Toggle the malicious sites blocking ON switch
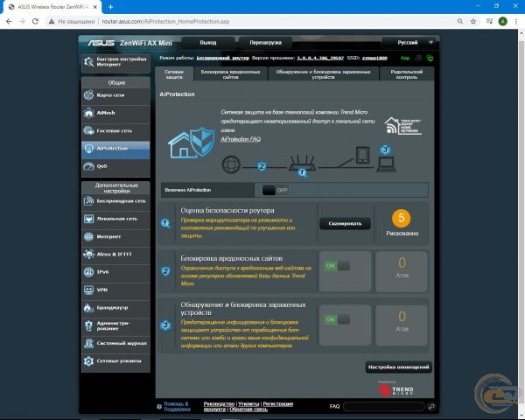This screenshot has height=420, width=525. pos(337,266)
